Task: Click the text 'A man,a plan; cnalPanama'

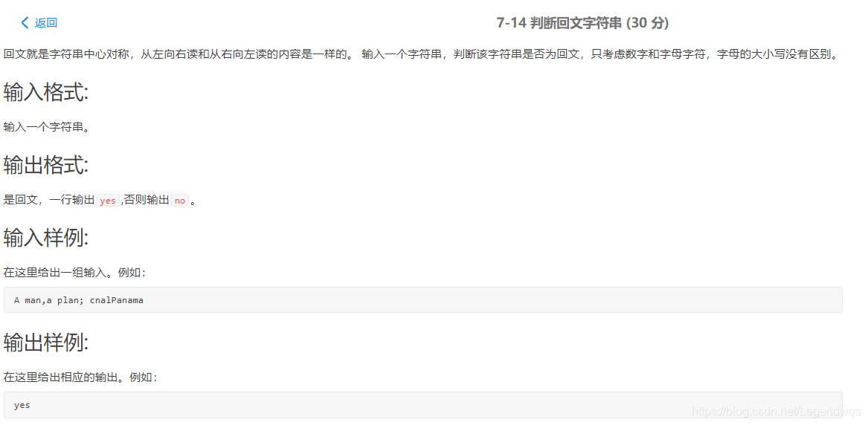Action: [79, 300]
